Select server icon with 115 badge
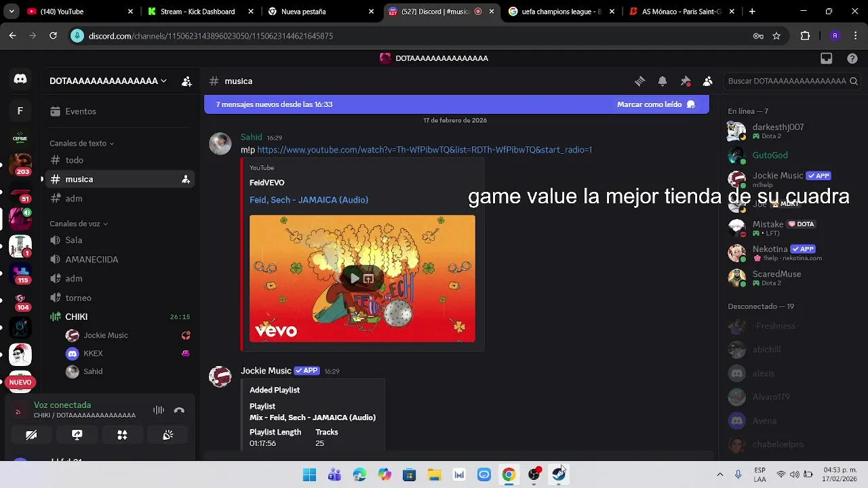The height and width of the screenshot is (488, 868). click(x=20, y=273)
